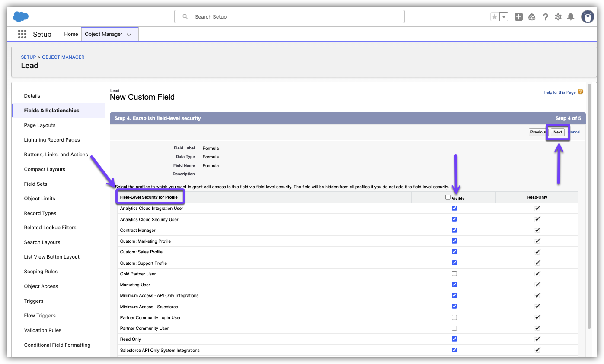The width and height of the screenshot is (604, 364).
Task: Expand the Object Manager tab chevron
Action: click(129, 35)
